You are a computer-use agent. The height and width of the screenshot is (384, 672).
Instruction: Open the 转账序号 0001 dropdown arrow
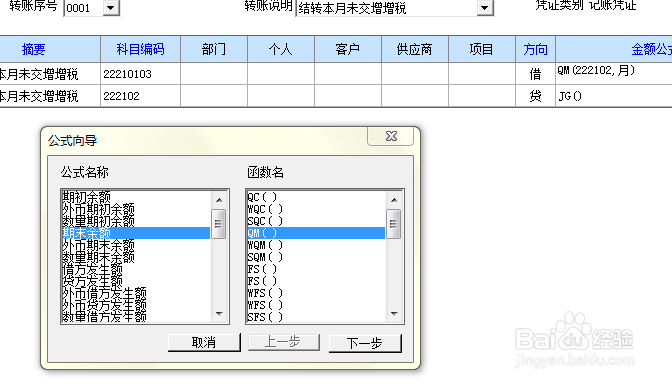(111, 8)
